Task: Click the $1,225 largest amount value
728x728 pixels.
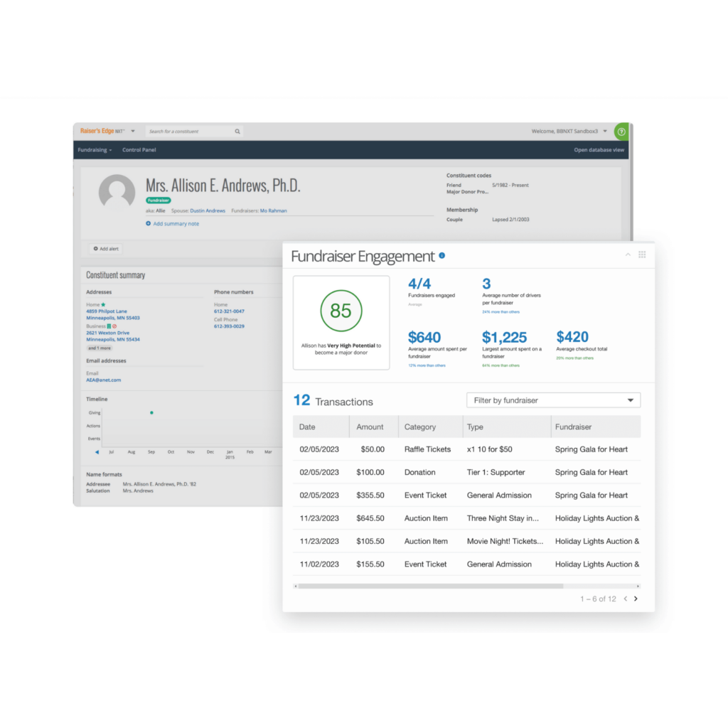Action: coord(504,337)
